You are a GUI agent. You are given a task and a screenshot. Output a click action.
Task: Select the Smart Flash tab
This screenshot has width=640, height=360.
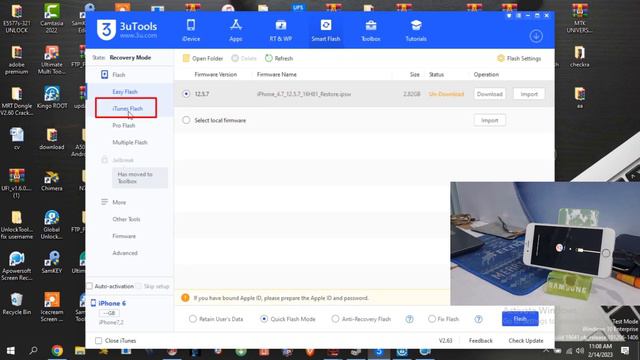click(x=326, y=30)
